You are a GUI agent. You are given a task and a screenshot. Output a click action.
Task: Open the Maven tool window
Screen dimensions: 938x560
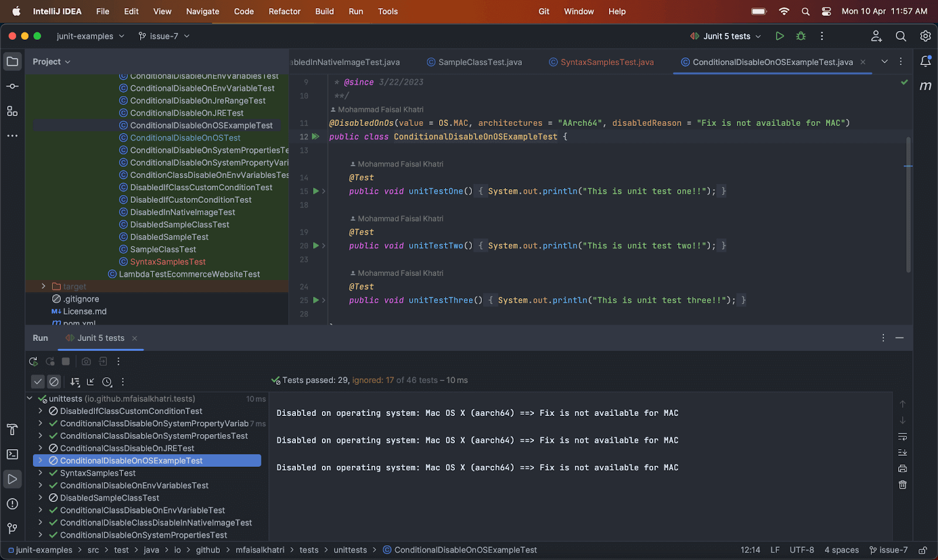[x=925, y=86]
